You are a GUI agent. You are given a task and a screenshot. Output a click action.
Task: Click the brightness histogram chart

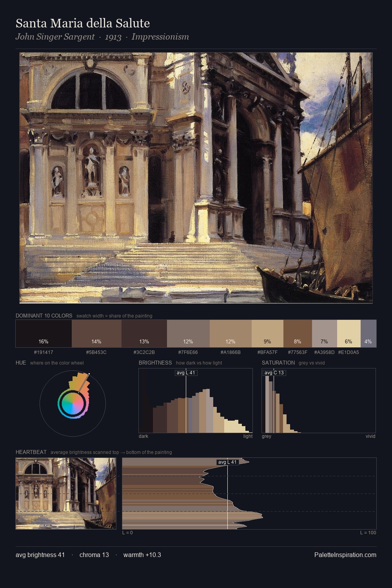tap(196, 401)
